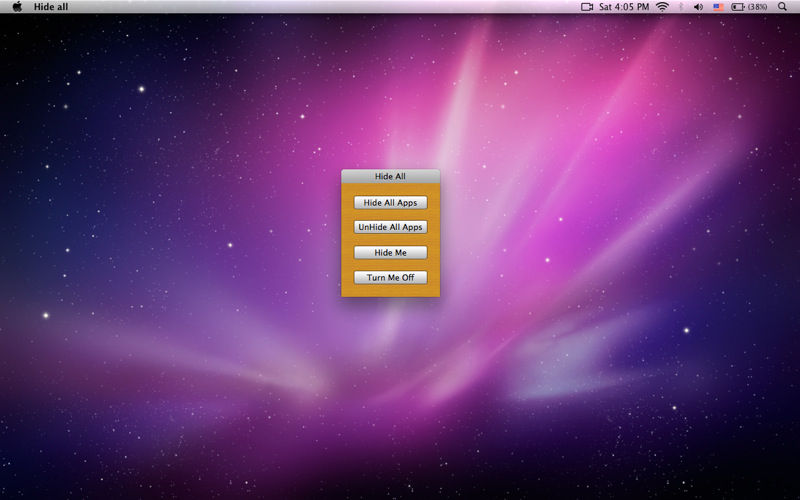Click the Hide All Apps button
The image size is (800, 500).
390,203
